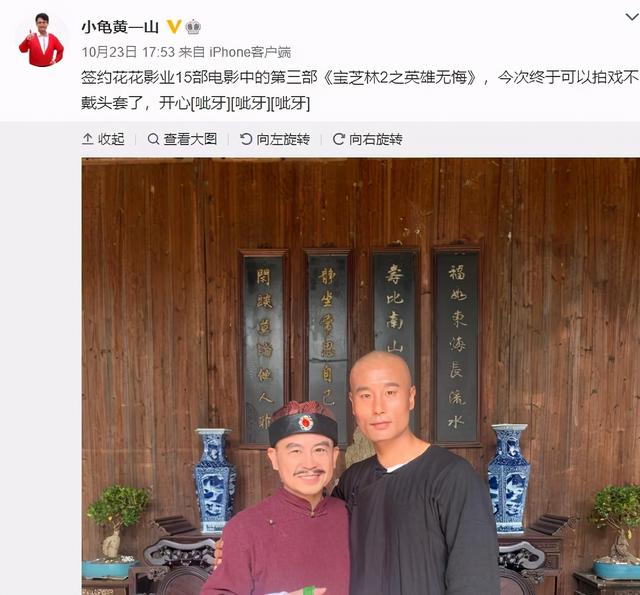Screen dimensions: 640x595
Task: Collapse the image with 收起
Action: (103, 139)
